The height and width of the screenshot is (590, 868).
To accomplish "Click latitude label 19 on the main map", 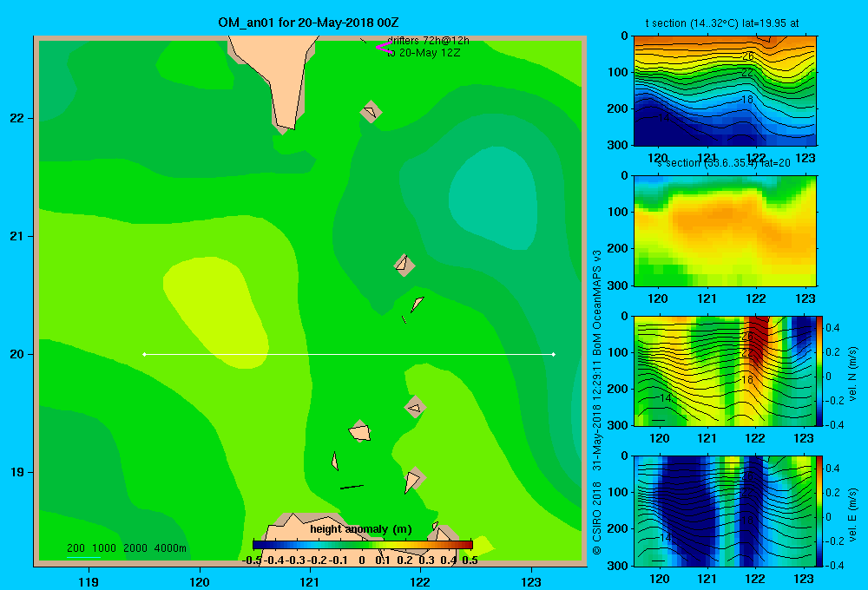I will [17, 472].
